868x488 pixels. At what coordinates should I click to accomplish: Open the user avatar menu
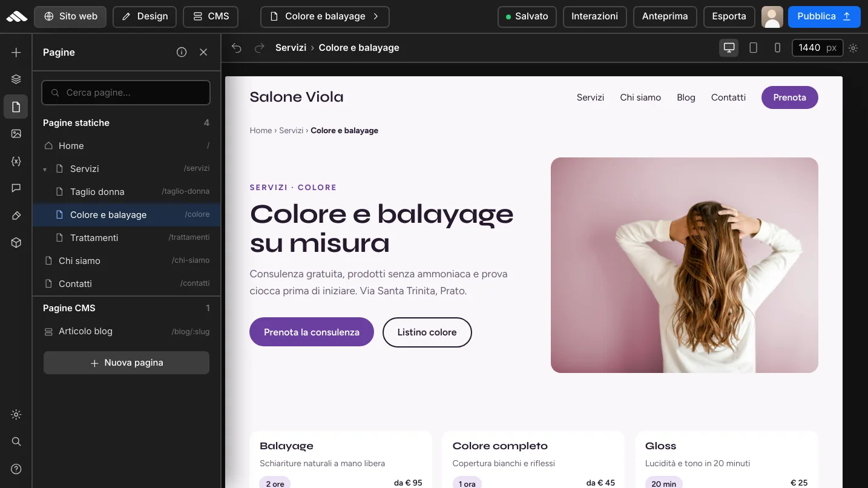[x=772, y=16]
